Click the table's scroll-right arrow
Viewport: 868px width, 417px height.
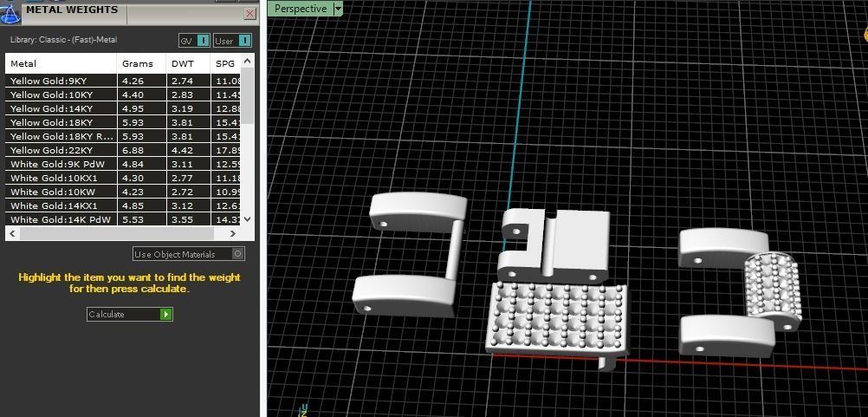233,234
